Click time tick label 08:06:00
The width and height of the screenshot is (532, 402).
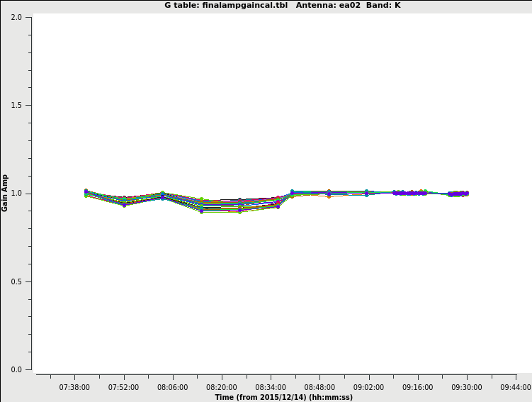tap(172, 387)
